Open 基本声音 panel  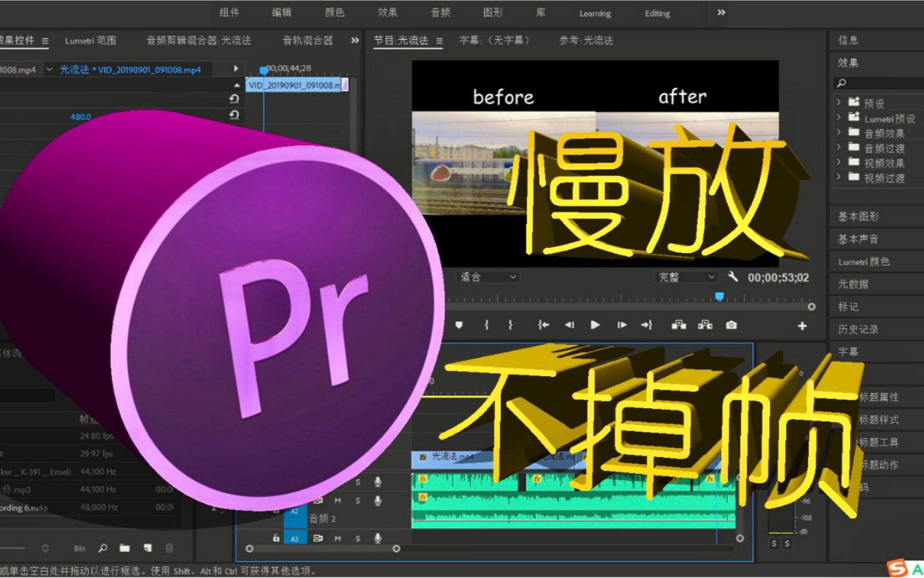coord(858,239)
